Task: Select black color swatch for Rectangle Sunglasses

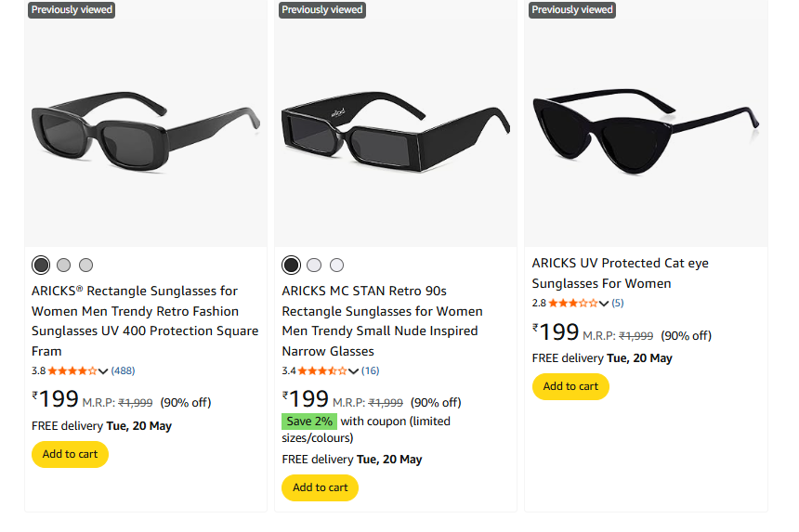Action: 41,266
